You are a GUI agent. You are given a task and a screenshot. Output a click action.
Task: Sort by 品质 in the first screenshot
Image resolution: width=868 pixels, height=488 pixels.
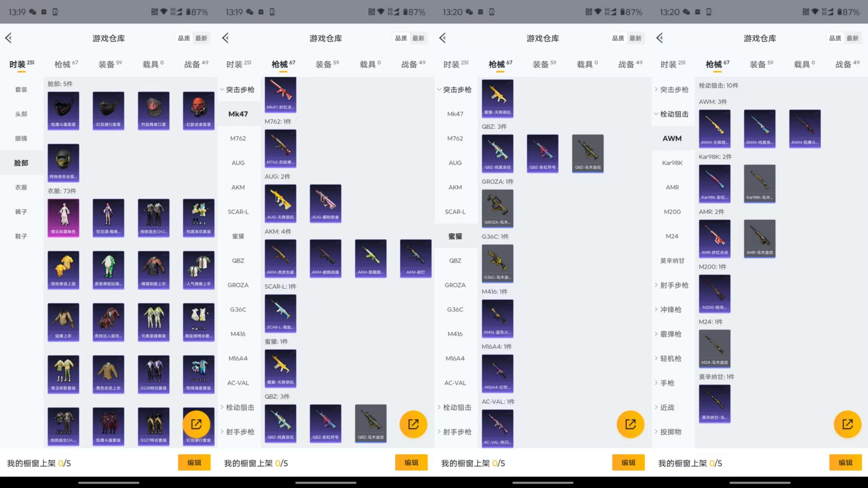(x=184, y=38)
